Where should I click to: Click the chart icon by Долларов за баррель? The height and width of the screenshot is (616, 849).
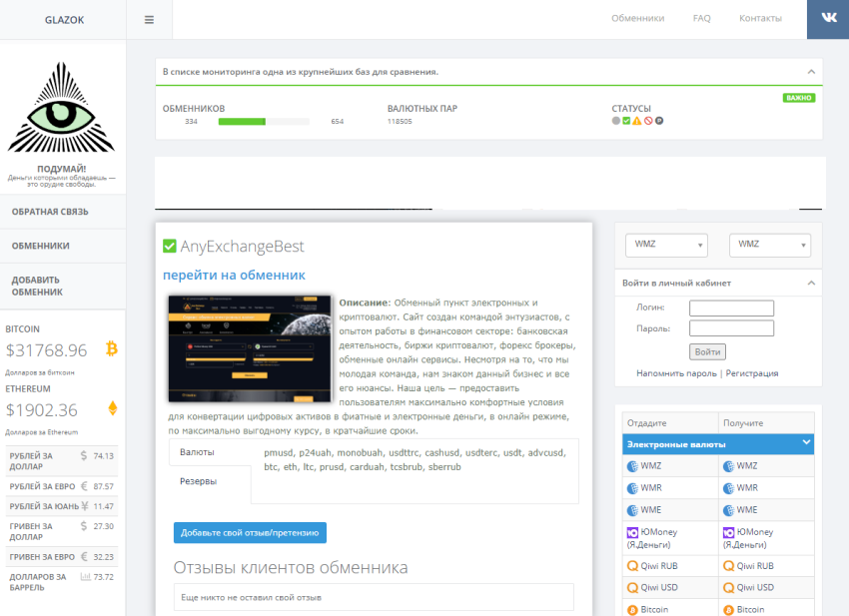pos(85,577)
